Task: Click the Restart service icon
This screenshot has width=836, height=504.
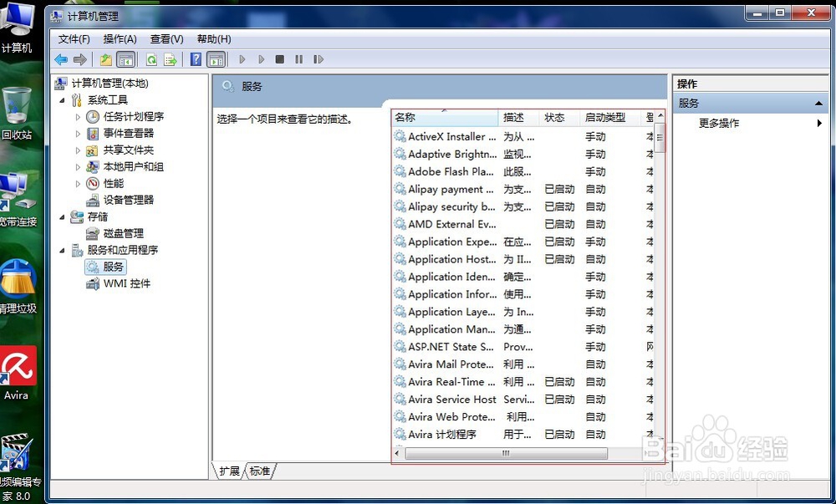Action: coord(319,59)
